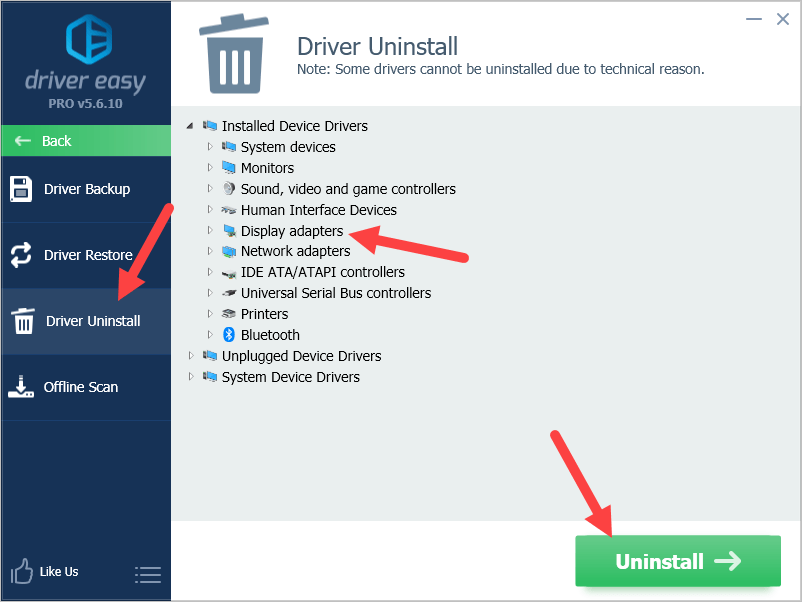Viewport: 802px width, 602px height.
Task: Select the Network adapters globe icon
Action: 228,251
